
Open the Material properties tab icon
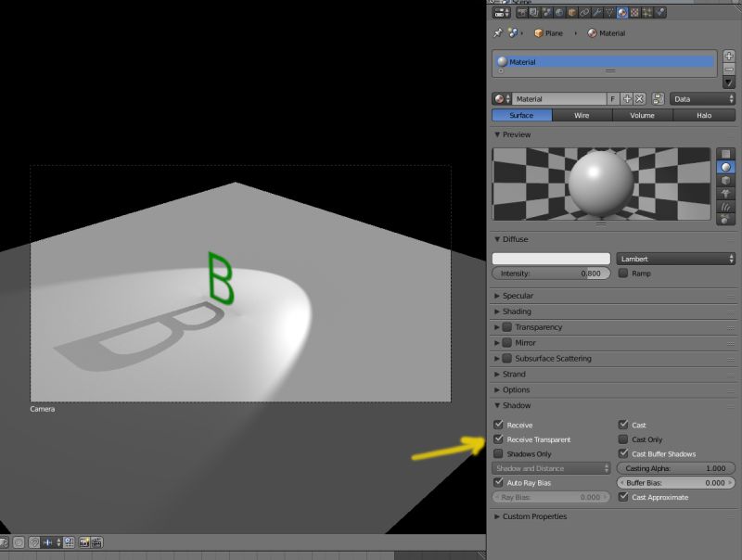(622, 13)
